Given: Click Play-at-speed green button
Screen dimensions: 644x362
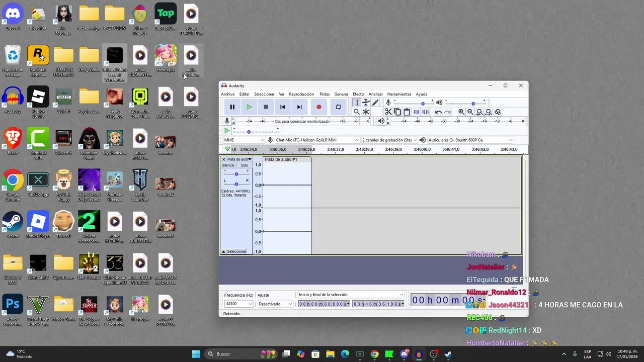Looking at the screenshot, I should click(227, 131).
